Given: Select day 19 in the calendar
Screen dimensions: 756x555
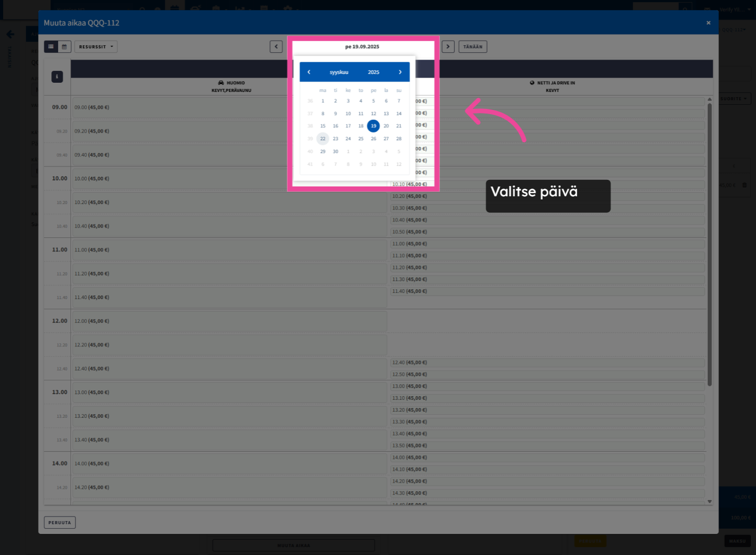Looking at the screenshot, I should point(374,126).
